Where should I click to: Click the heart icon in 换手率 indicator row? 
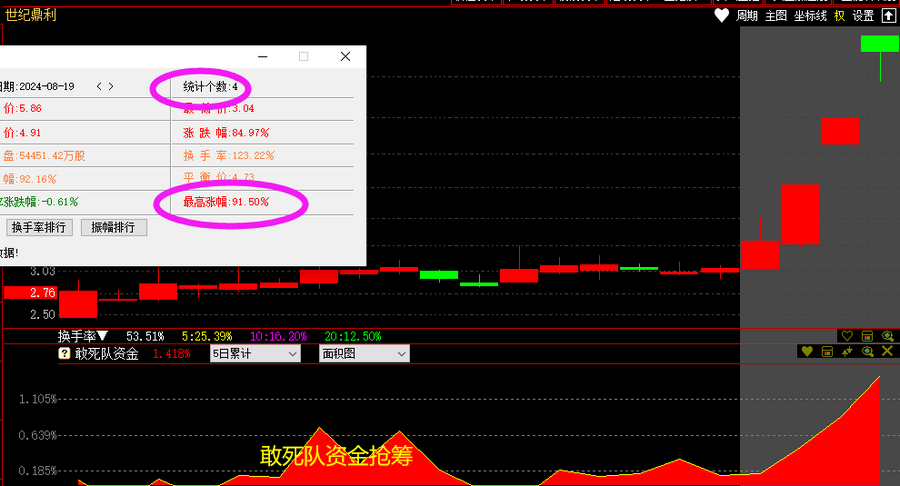pyautogui.click(x=847, y=336)
